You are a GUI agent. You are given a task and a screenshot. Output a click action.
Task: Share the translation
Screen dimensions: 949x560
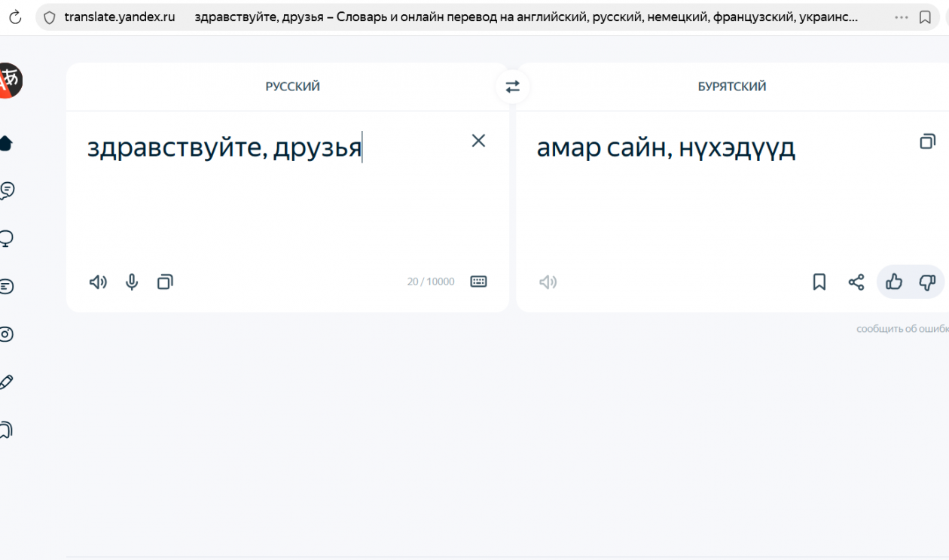[x=856, y=282]
